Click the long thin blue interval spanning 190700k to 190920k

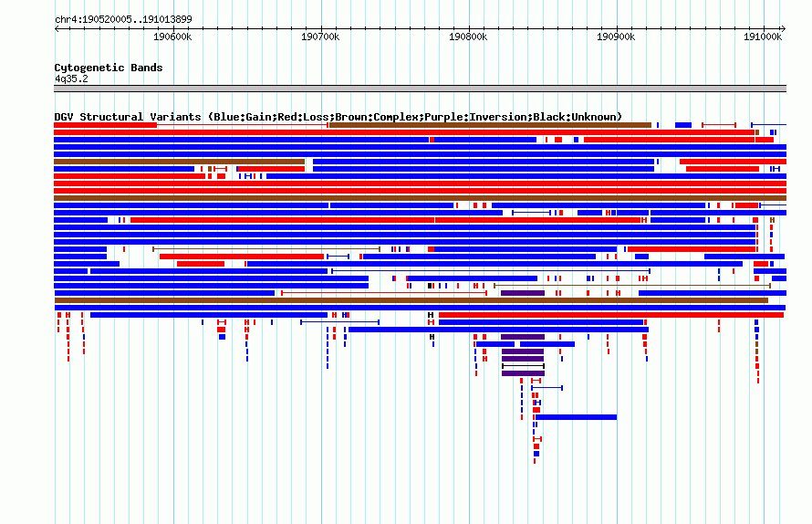point(491,271)
